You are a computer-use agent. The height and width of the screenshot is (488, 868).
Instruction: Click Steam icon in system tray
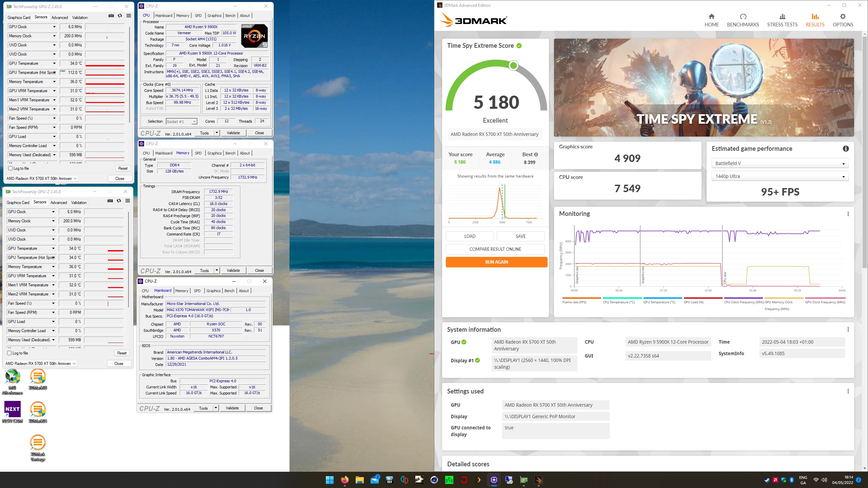(767, 480)
